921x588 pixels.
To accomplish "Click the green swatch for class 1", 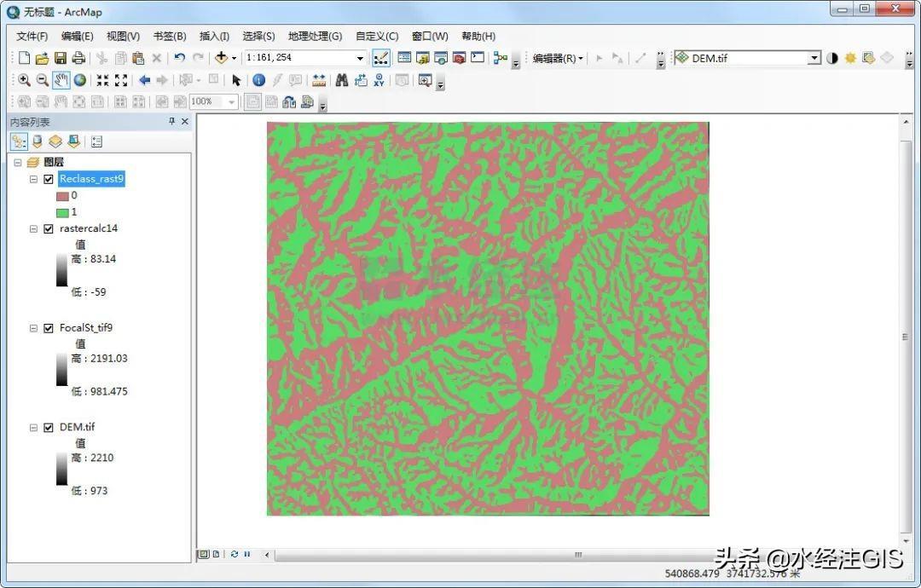I will [62, 212].
